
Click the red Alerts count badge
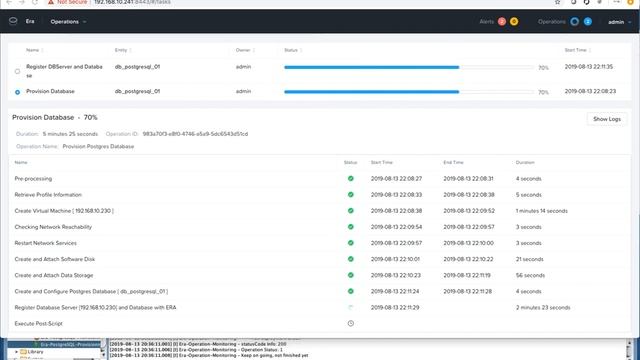click(502, 22)
